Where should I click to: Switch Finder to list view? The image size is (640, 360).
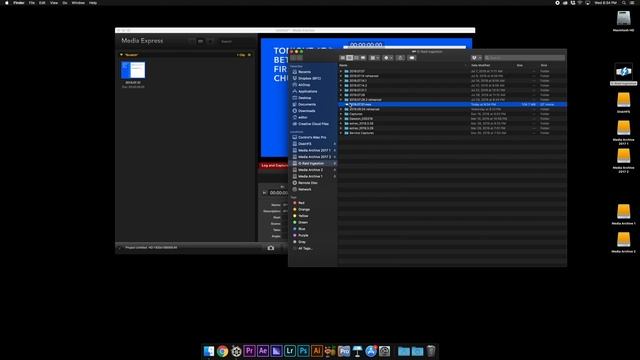pos(349,58)
